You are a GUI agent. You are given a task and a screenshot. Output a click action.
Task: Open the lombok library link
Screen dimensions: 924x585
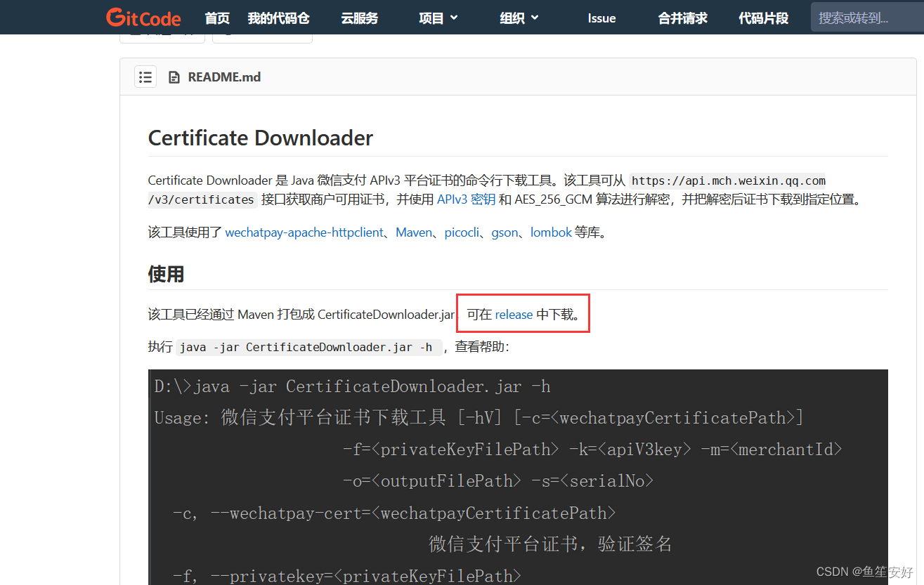(551, 232)
